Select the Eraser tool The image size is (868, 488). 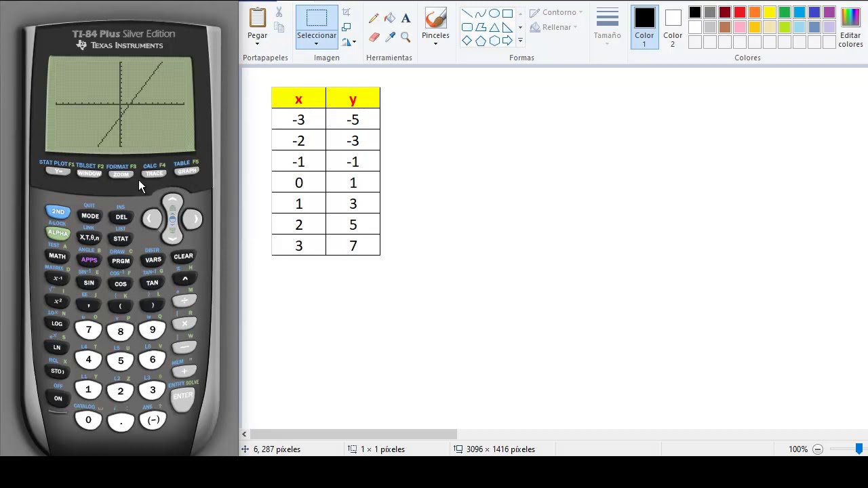tap(374, 37)
